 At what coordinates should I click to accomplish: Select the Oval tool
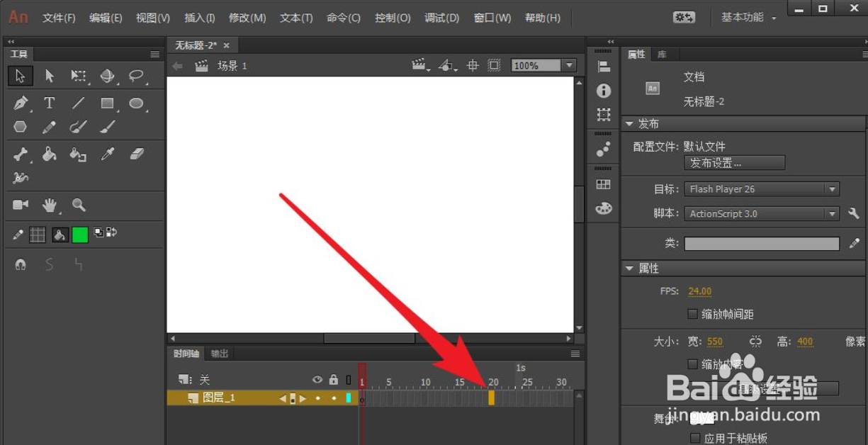click(136, 103)
